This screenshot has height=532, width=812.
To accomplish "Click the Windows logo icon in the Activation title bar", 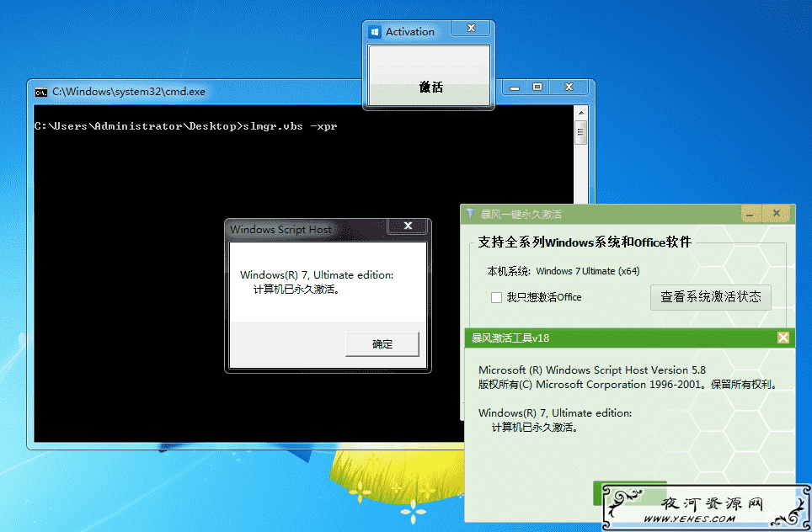I will pos(375,32).
